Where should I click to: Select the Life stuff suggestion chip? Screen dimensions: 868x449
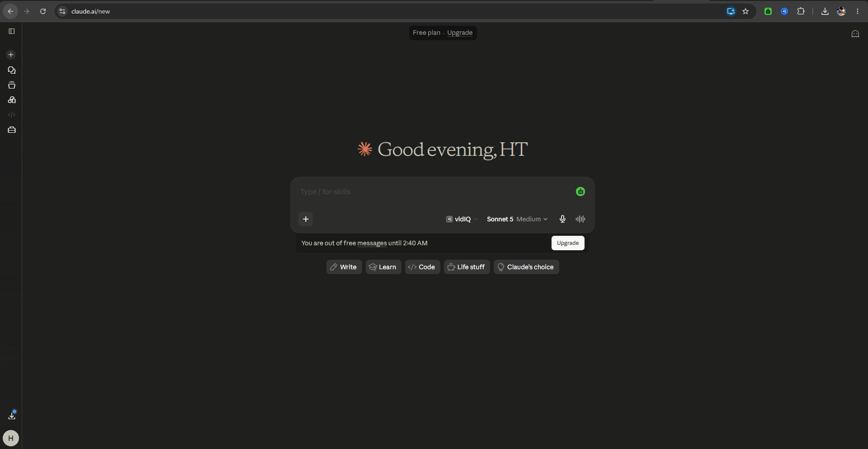(467, 267)
